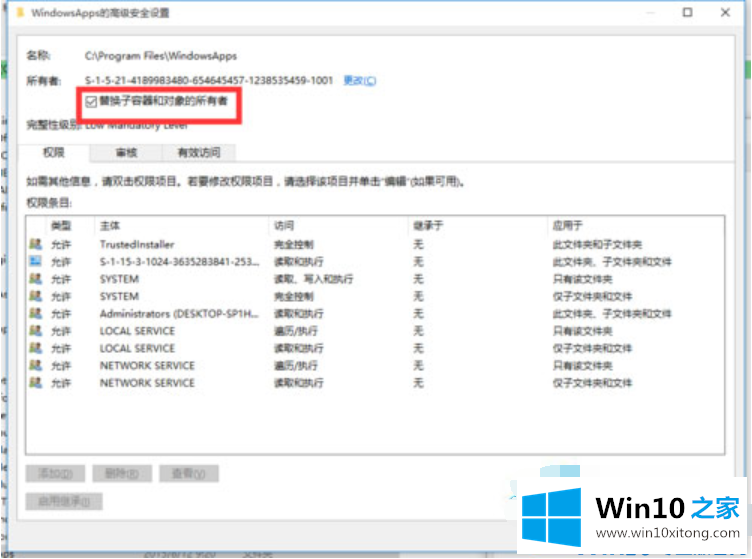Toggle the replace owner on subcontainers checkbox
The width and height of the screenshot is (752, 559).
click(x=91, y=101)
